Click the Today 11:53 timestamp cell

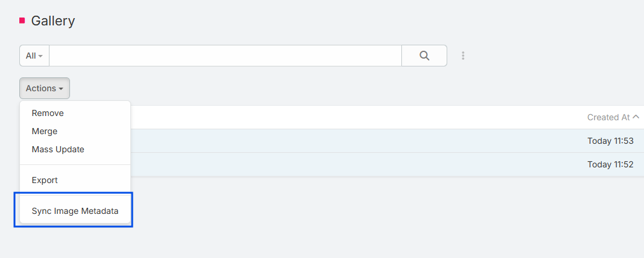click(610, 141)
